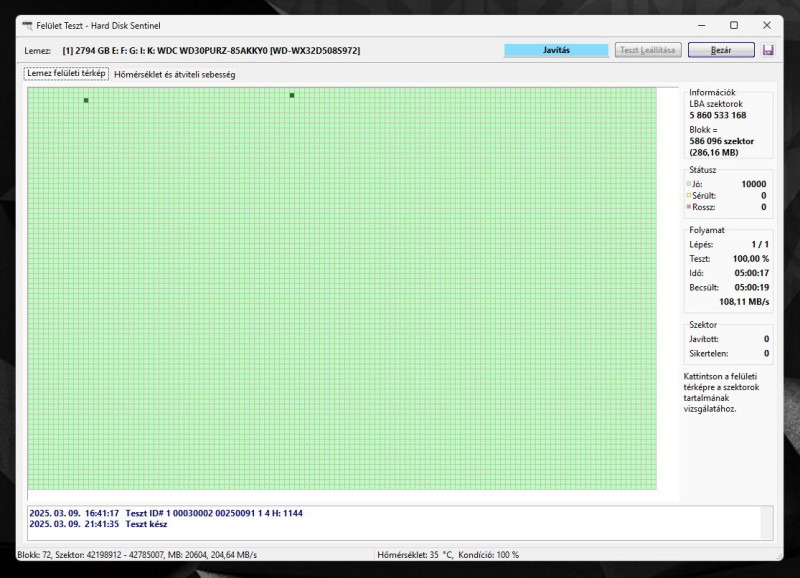
Task: Click the block size '586 096 szektor' value
Action: coord(721,141)
